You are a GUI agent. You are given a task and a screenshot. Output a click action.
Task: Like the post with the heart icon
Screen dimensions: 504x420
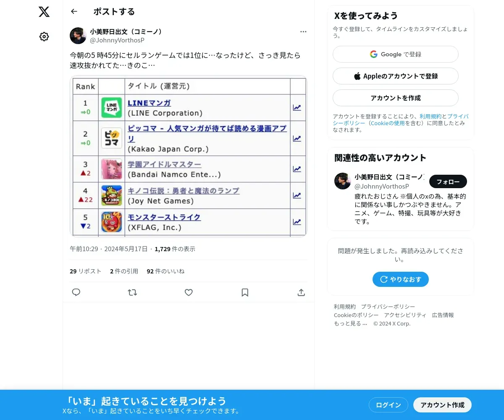click(x=189, y=292)
